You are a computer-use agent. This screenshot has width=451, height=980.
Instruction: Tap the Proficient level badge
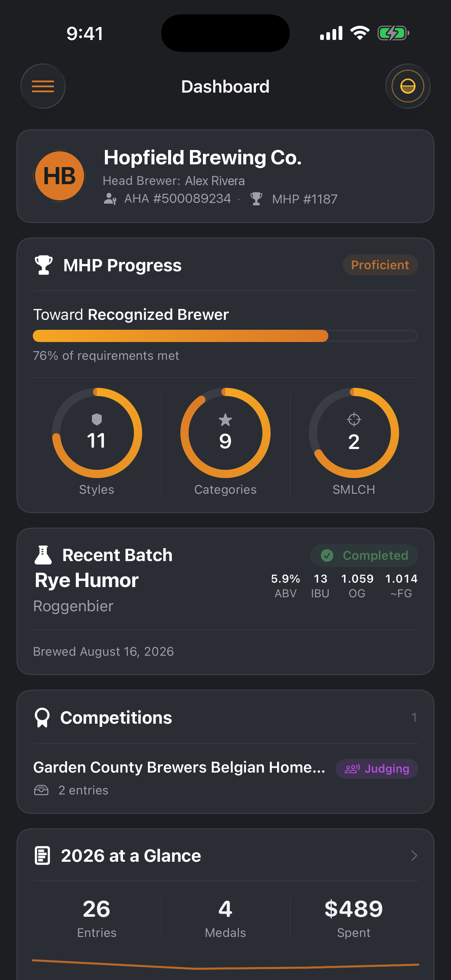tap(380, 265)
